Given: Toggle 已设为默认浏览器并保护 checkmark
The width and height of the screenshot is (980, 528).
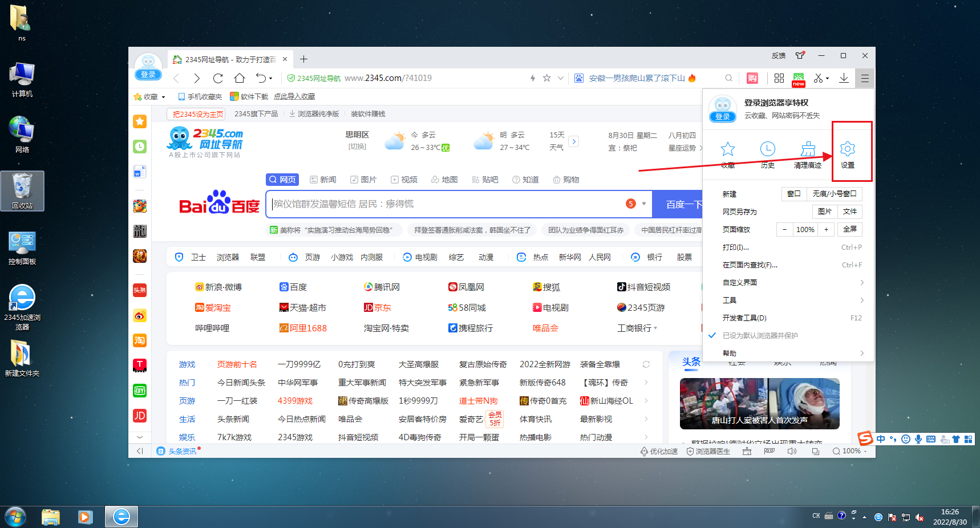Looking at the screenshot, I should tap(712, 335).
